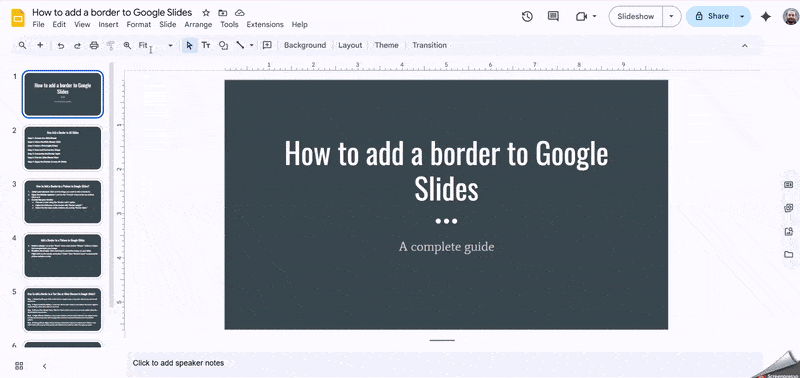Image resolution: width=800 pixels, height=378 pixels.
Task: Collapse the filmstrip panel arrow
Action: click(44, 366)
